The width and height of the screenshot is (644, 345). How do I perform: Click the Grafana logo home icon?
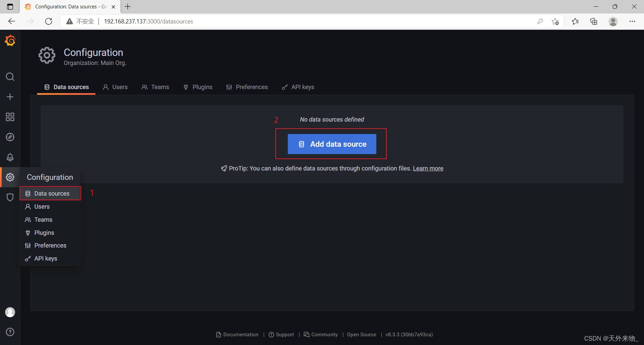click(10, 41)
